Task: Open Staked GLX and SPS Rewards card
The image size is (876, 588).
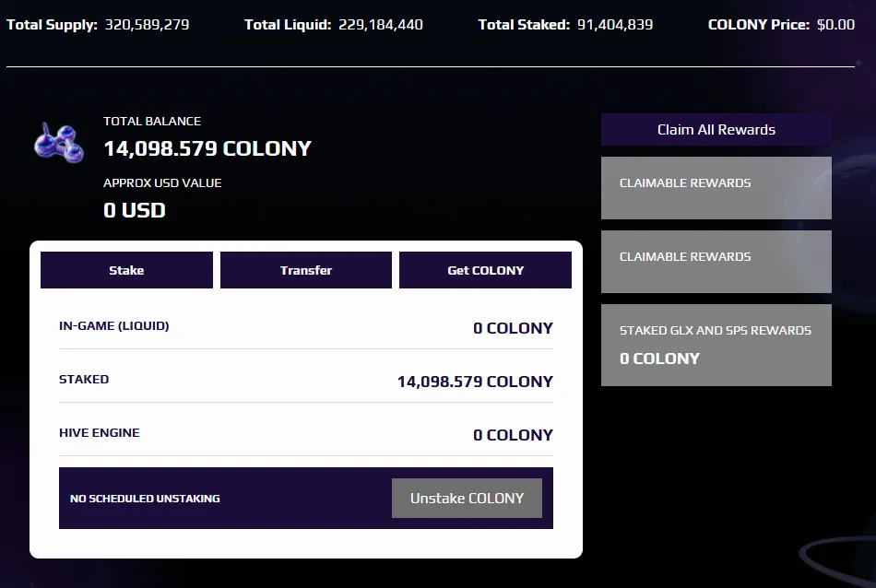Action: pos(716,345)
